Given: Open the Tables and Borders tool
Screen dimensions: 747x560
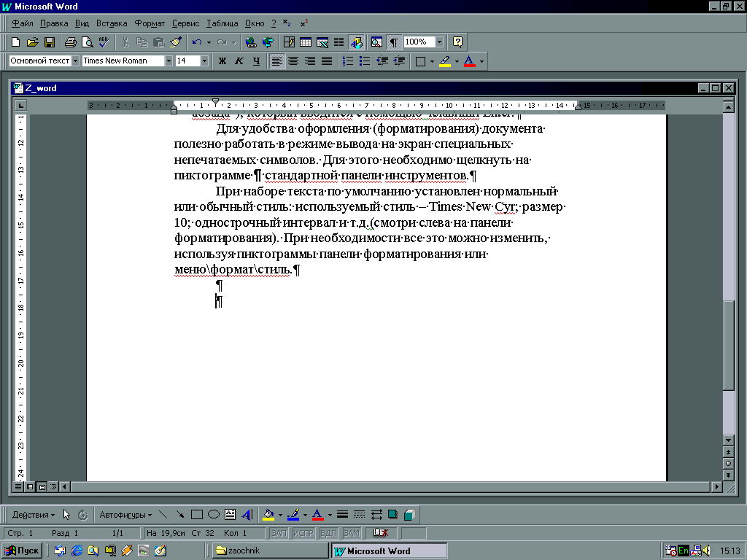Looking at the screenshot, I should (289, 42).
